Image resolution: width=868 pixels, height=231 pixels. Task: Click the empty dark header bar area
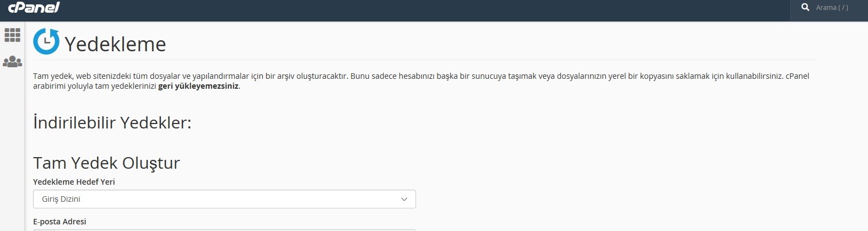(x=424, y=10)
